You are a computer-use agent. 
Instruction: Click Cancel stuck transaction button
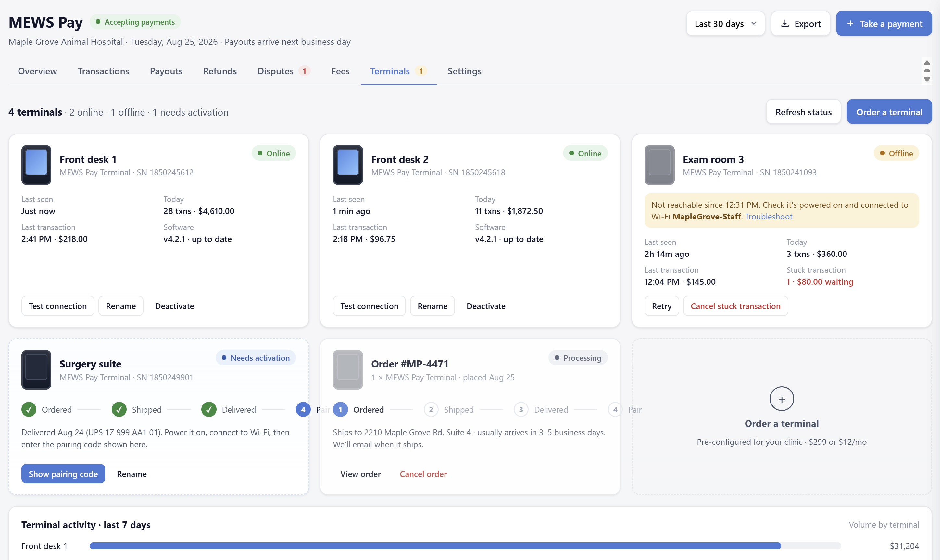pyautogui.click(x=735, y=306)
